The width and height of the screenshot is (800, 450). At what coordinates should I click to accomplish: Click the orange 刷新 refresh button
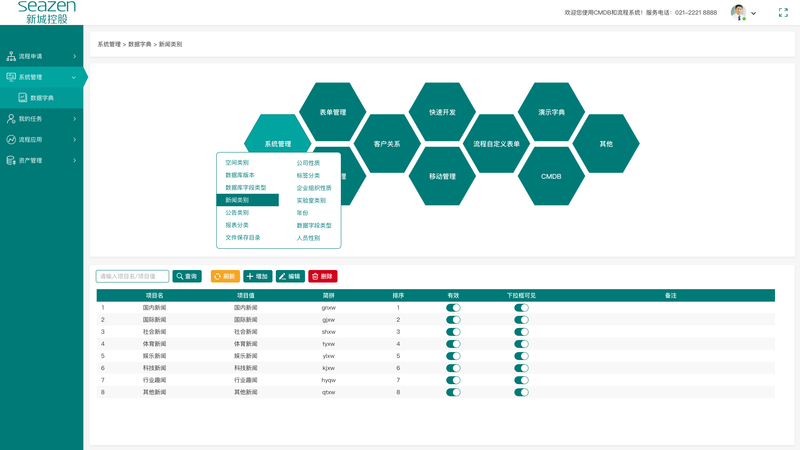[x=225, y=276]
